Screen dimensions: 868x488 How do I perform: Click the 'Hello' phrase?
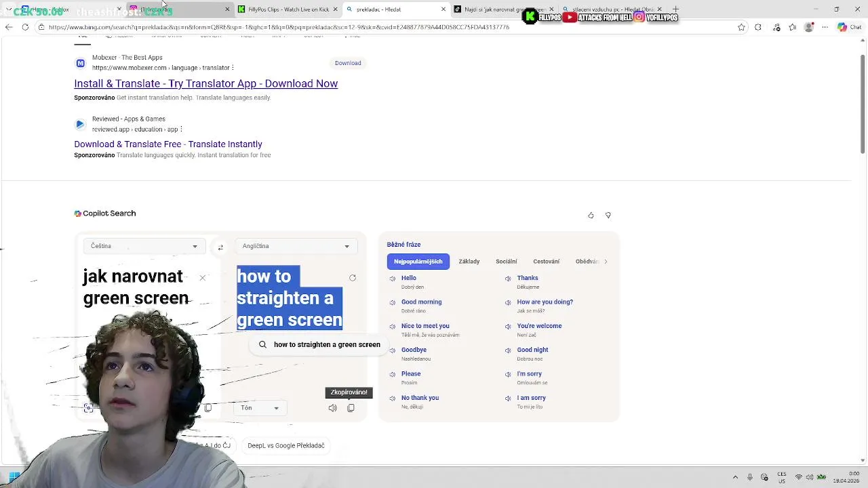point(409,278)
